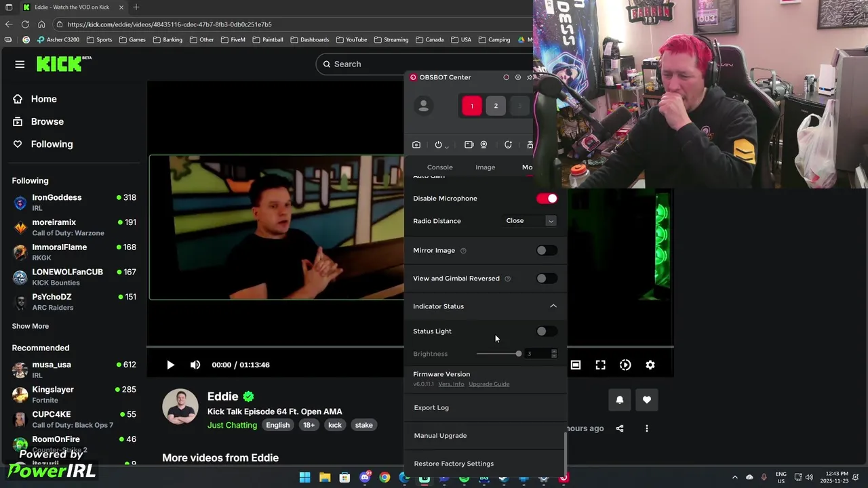Toggle Status Light switch
The image size is (868, 488).
pos(547,331)
